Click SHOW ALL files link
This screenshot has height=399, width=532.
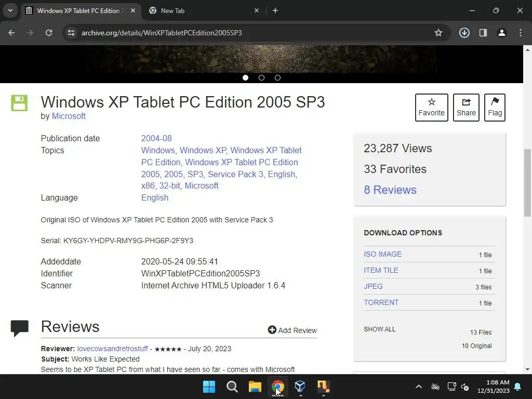[380, 329]
